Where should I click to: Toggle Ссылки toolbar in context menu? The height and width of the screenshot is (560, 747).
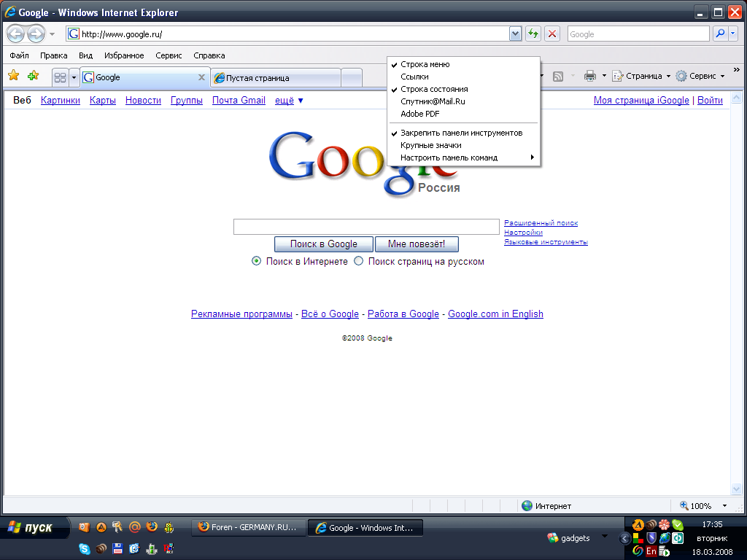point(463,77)
